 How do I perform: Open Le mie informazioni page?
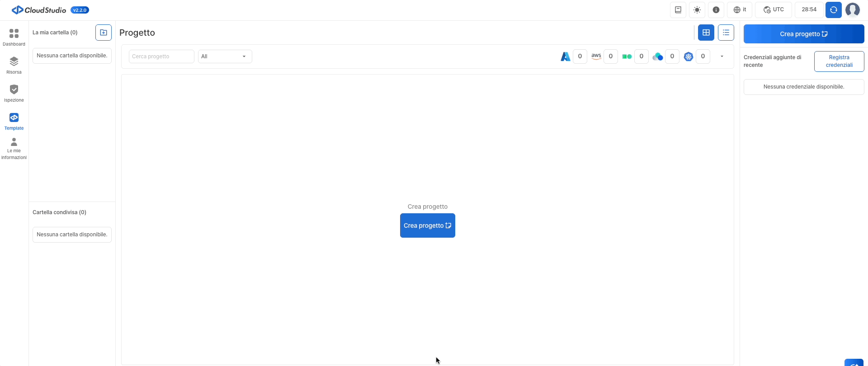click(14, 149)
